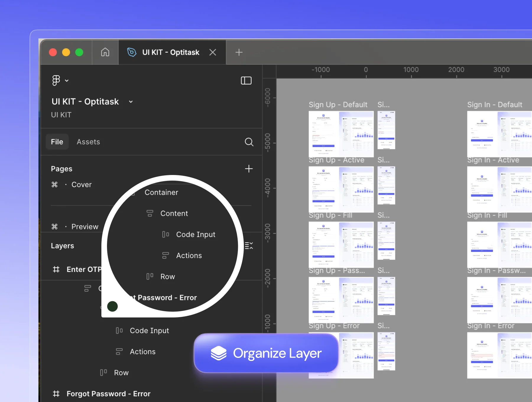
Task: Toggle the sidebar panel icon
Action: [246, 80]
